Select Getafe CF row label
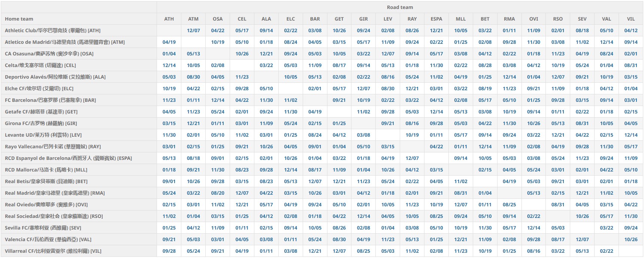The height and width of the screenshot is (258, 644). coord(41,112)
